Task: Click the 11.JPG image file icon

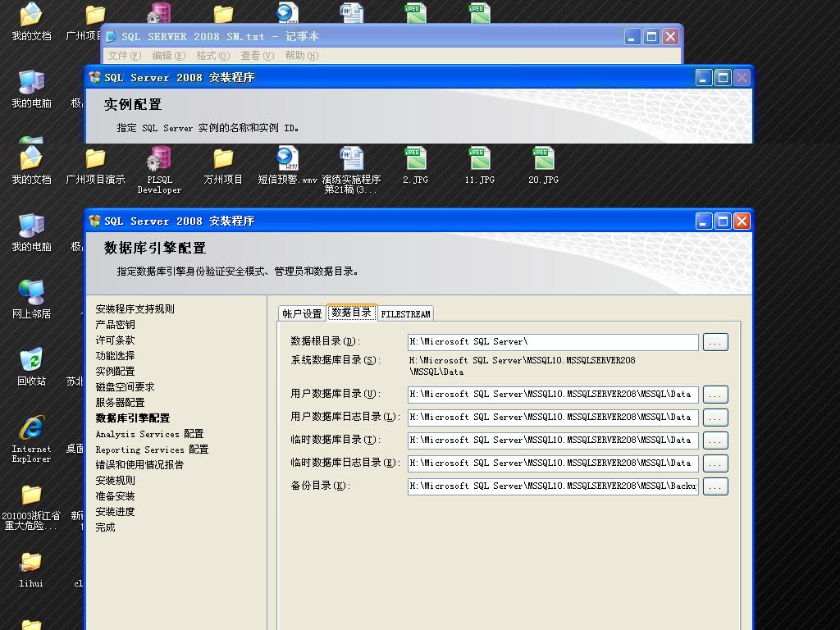Action: pyautogui.click(x=479, y=159)
